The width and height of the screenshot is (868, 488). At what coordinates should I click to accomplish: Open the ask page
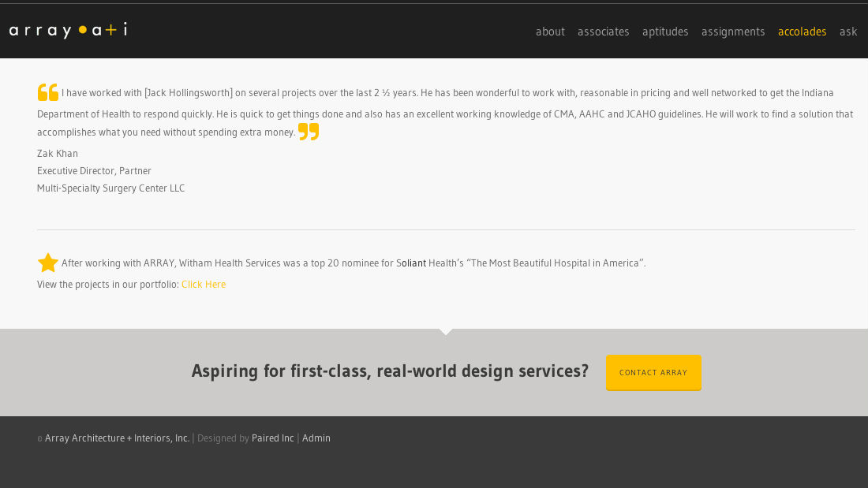tap(848, 32)
